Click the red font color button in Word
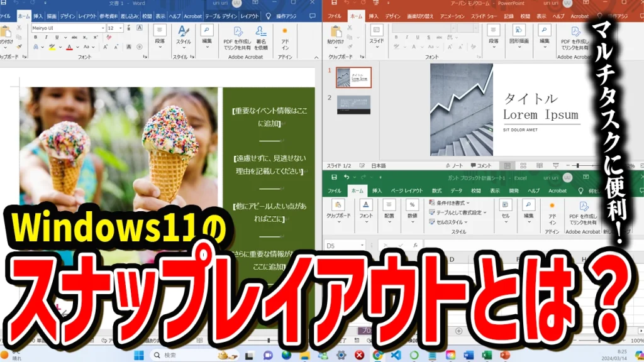The image size is (644, 362). (x=69, y=47)
